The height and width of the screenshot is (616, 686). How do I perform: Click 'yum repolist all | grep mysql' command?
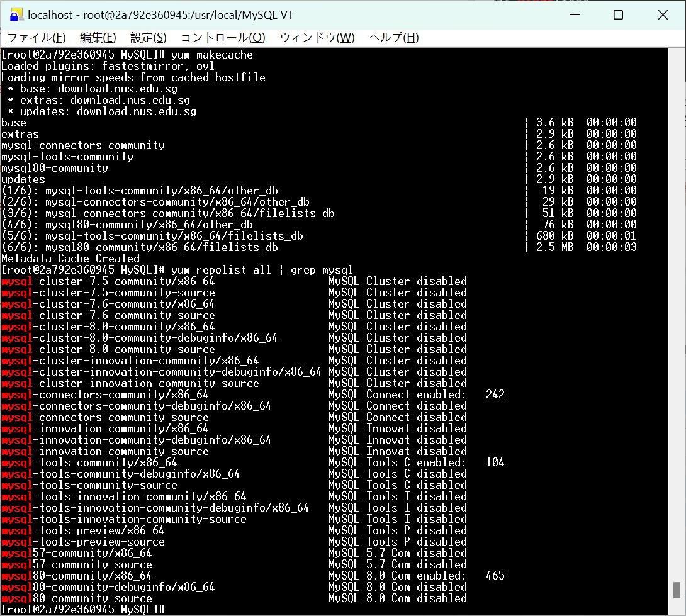[262, 270]
